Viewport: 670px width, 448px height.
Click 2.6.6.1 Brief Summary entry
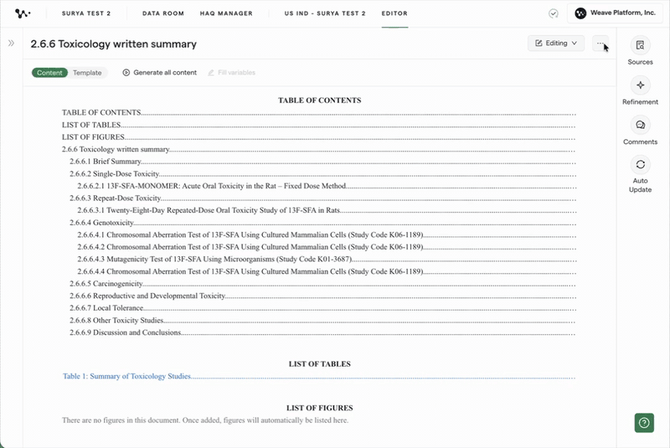click(323, 162)
